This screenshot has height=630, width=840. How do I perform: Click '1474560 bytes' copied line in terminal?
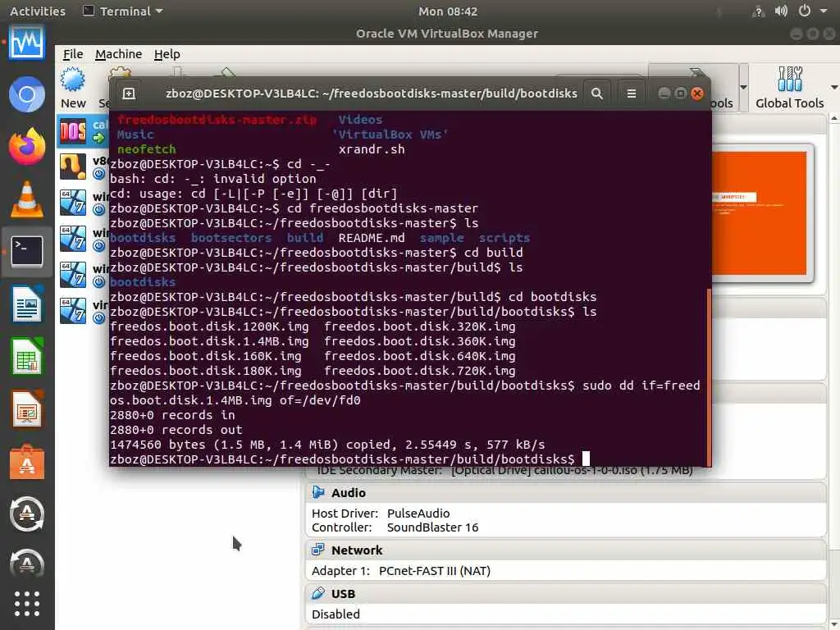tap(327, 445)
